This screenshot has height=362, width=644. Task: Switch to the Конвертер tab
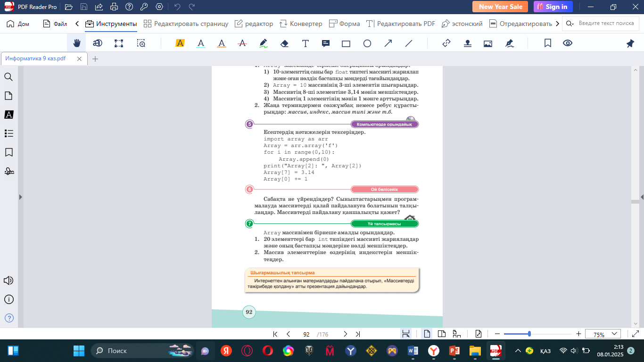[301, 24]
